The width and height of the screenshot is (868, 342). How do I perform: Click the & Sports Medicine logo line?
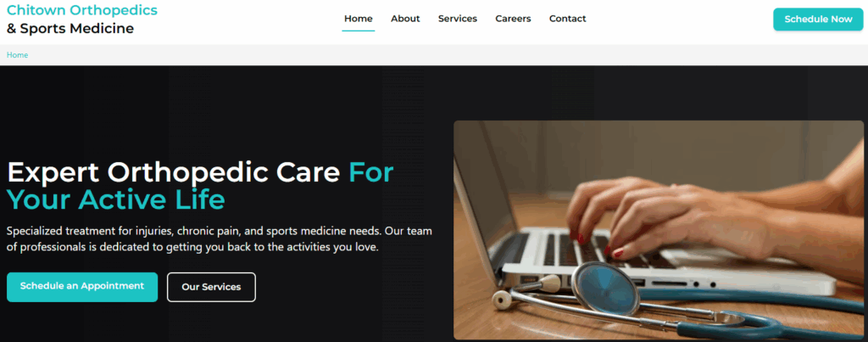pos(70,28)
